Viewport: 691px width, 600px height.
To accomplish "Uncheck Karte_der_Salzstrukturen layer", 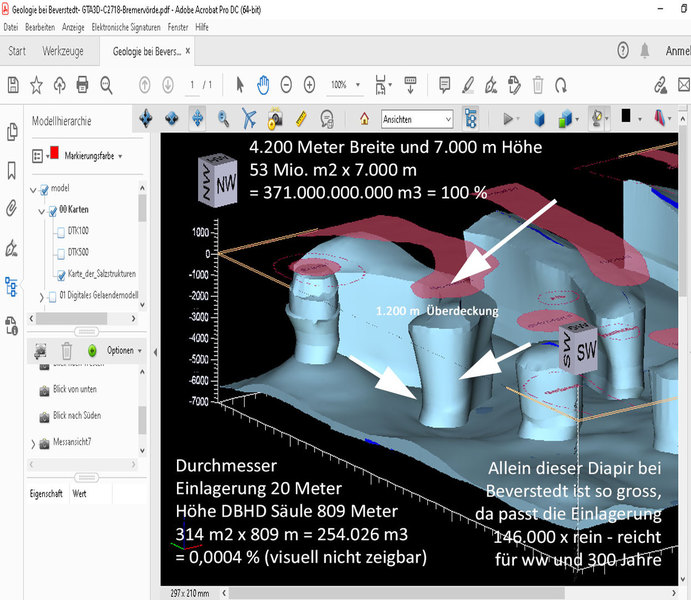I will (x=59, y=274).
